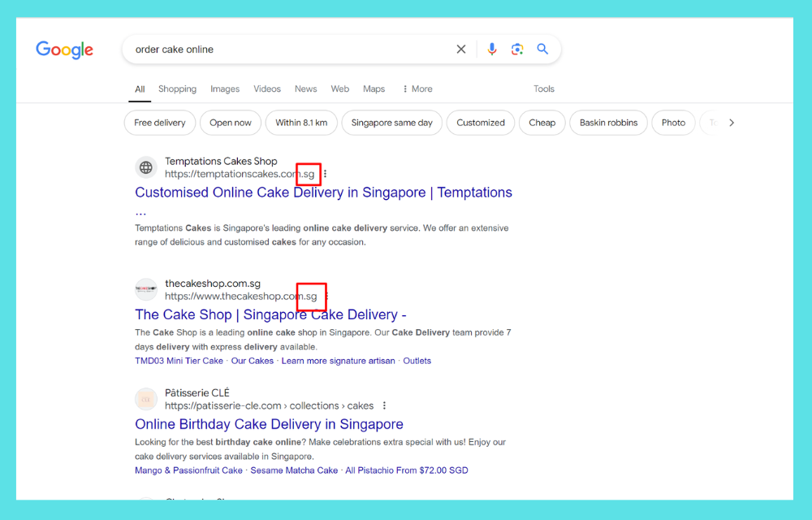Clear the search box with X icon

click(x=461, y=50)
